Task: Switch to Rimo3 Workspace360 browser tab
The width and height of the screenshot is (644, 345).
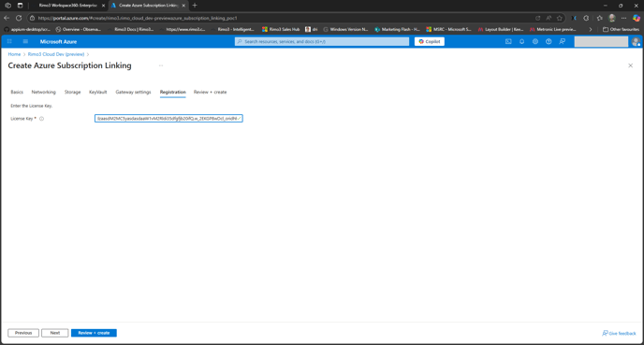Action: 67,6
